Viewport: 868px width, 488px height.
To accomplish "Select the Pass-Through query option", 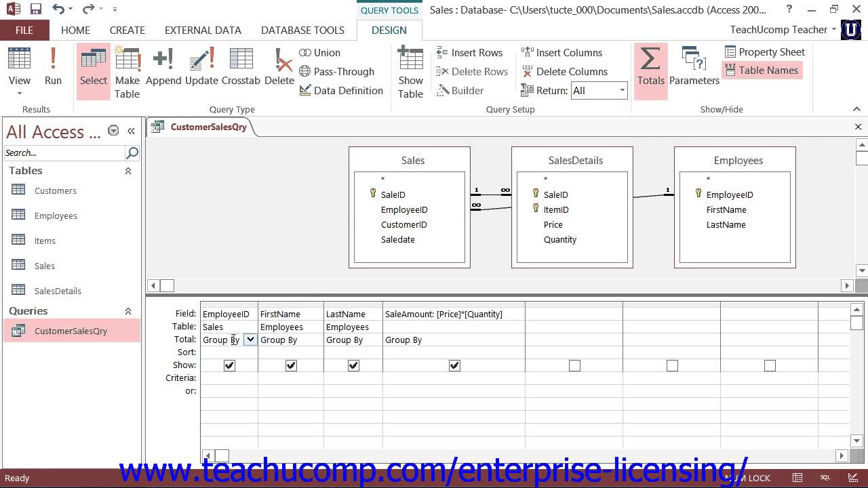I will tap(336, 71).
